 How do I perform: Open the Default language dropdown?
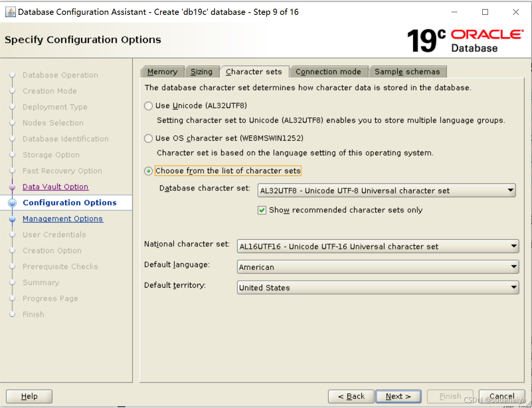(x=378, y=267)
